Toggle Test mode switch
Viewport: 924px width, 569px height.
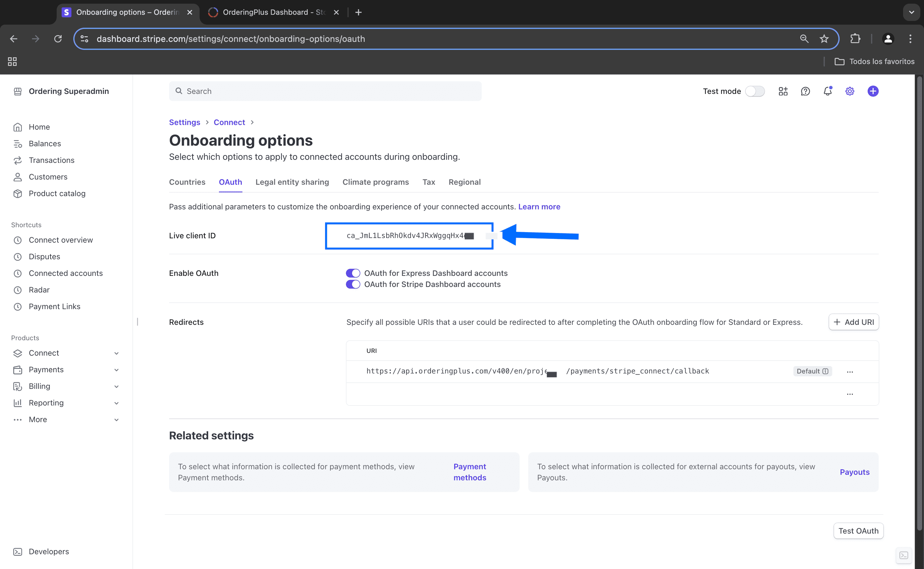pyautogui.click(x=755, y=91)
